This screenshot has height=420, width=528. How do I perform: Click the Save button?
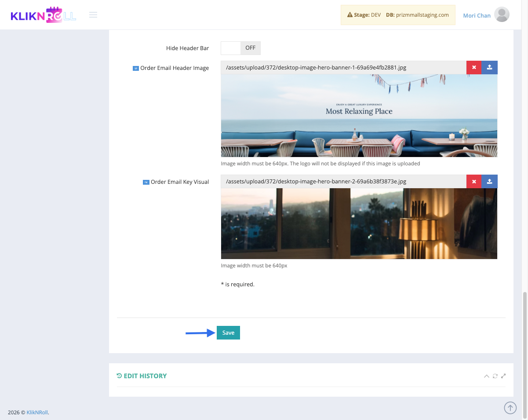coord(228,333)
